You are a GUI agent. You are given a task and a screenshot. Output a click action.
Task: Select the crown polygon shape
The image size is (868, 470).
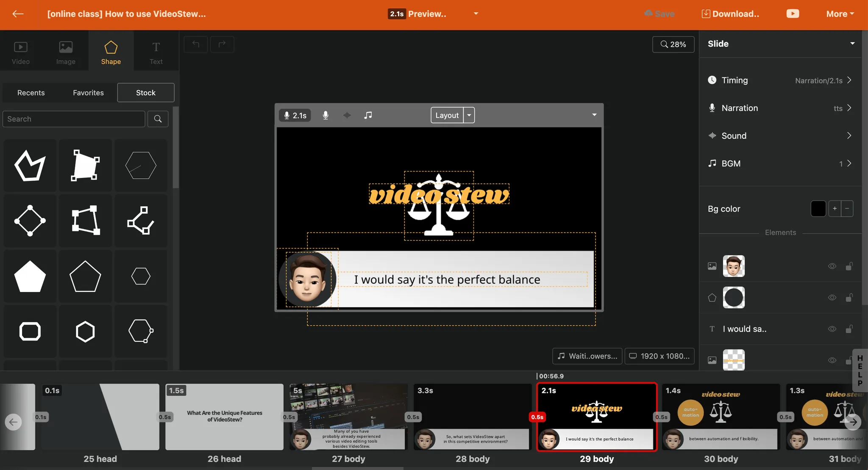[x=30, y=165]
